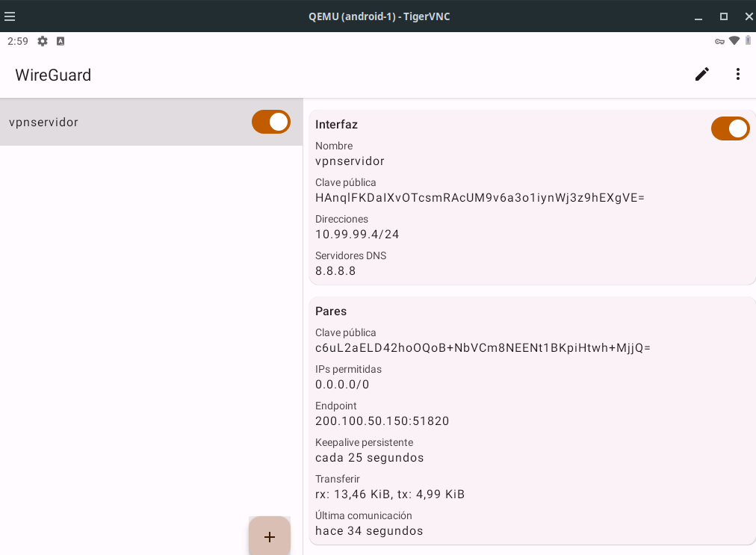Tap the battery status icon
This screenshot has width=756, height=555.
[x=748, y=40]
